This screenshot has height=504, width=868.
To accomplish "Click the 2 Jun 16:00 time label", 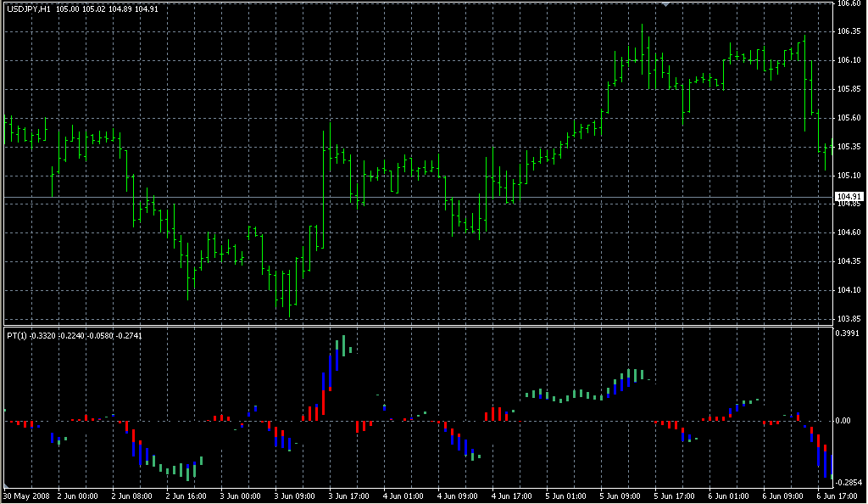I will pyautogui.click(x=186, y=496).
